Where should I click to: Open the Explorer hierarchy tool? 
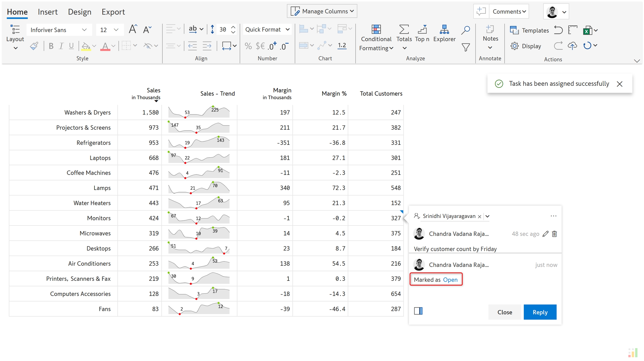[444, 30]
